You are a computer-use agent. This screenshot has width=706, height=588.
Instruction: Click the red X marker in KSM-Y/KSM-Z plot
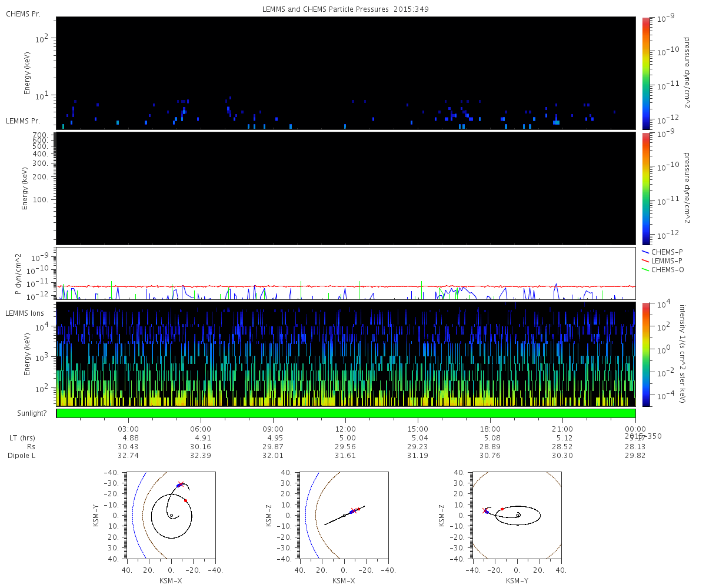[485, 511]
